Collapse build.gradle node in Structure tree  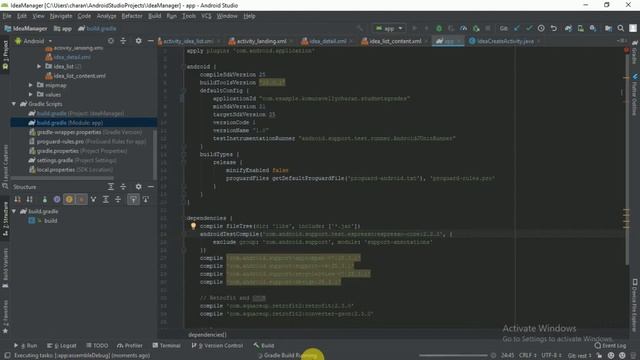click(x=14, y=211)
